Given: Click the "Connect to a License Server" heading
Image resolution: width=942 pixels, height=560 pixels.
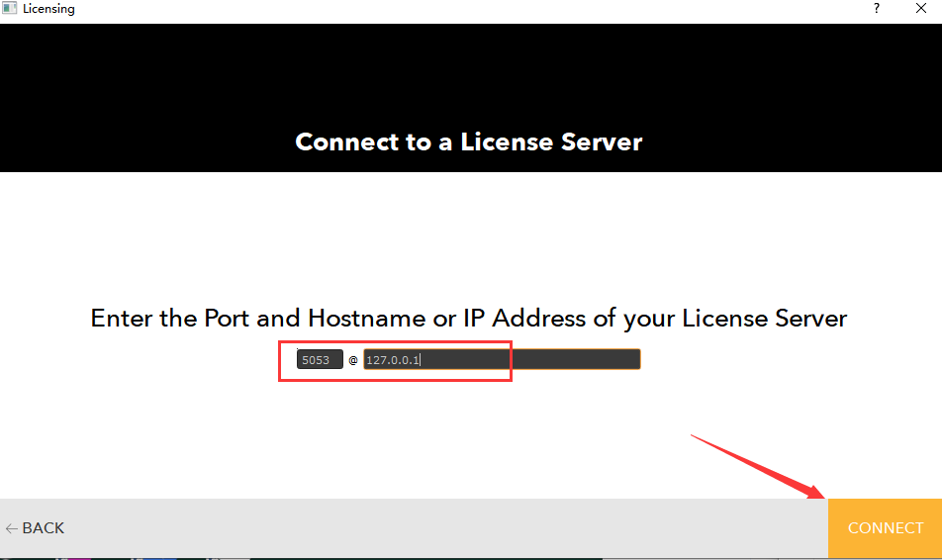Looking at the screenshot, I should [x=469, y=141].
